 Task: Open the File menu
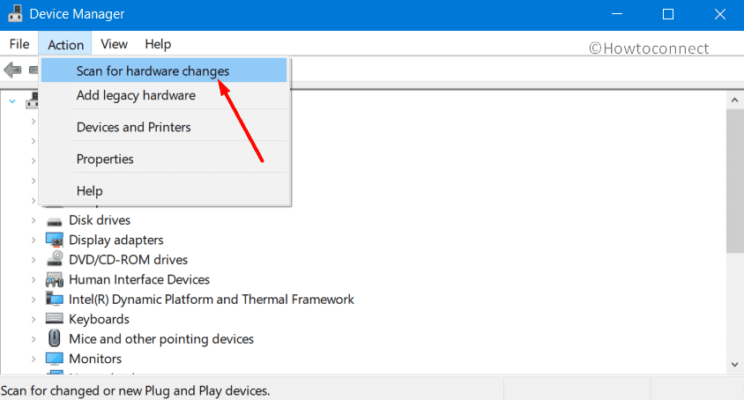(x=19, y=44)
